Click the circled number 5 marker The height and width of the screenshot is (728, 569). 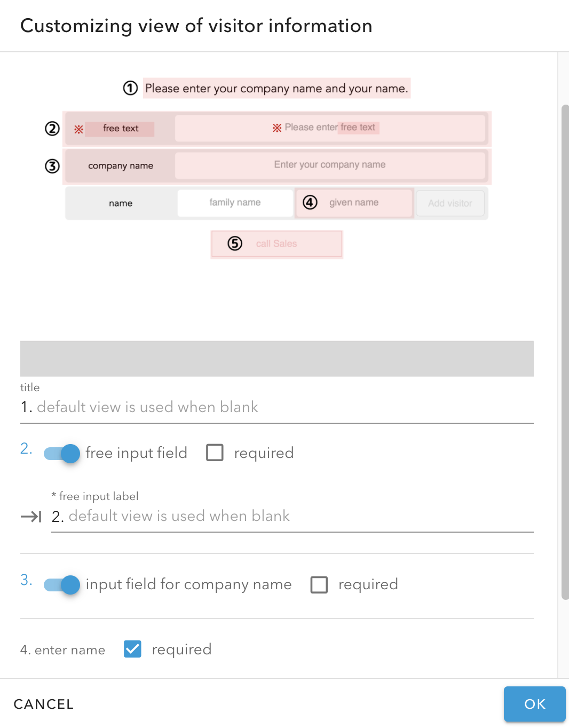point(235,243)
